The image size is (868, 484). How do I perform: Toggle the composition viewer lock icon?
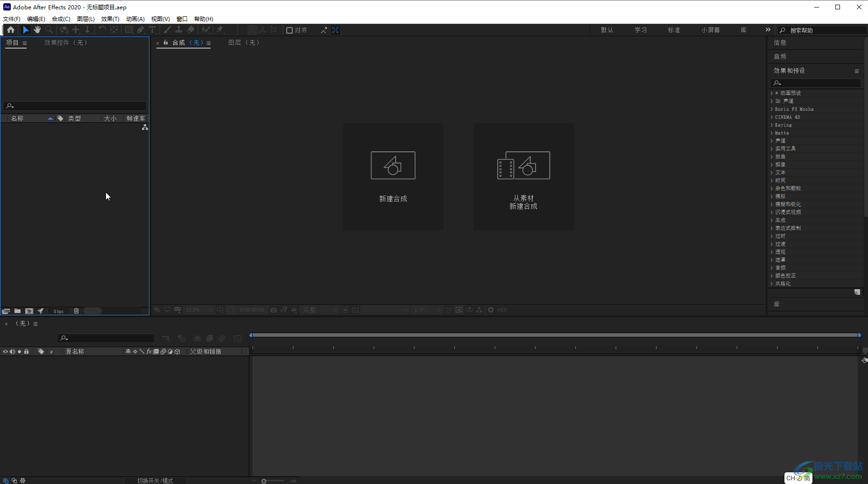(166, 43)
